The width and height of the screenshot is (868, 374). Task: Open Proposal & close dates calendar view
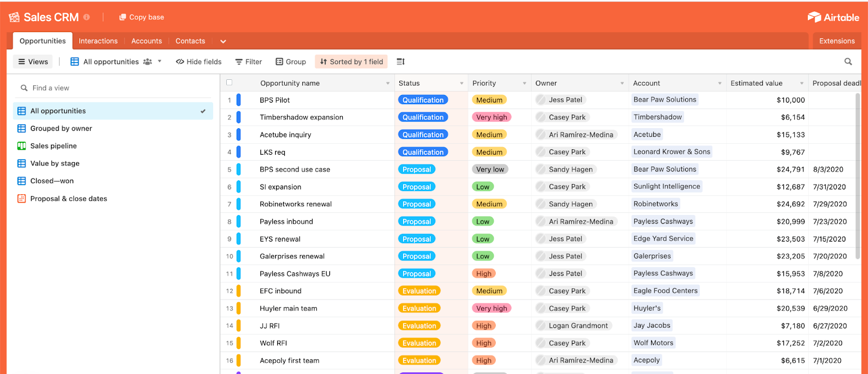pos(113,198)
